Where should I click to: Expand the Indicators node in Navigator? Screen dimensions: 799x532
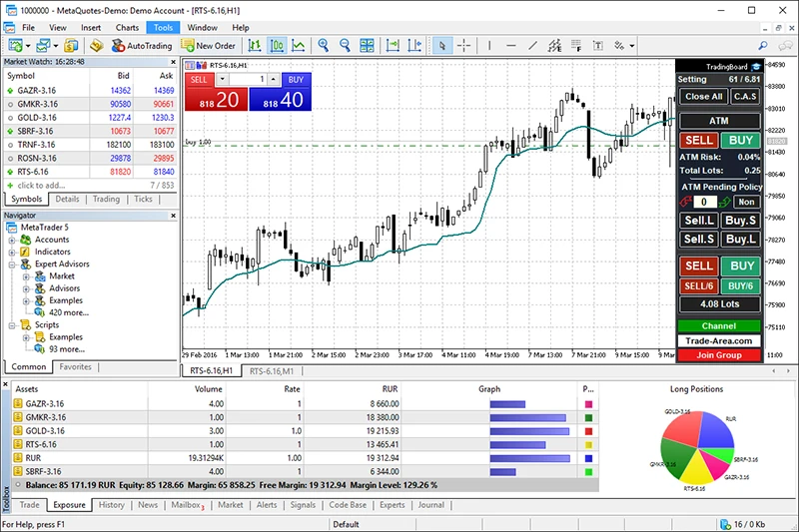tap(12, 252)
